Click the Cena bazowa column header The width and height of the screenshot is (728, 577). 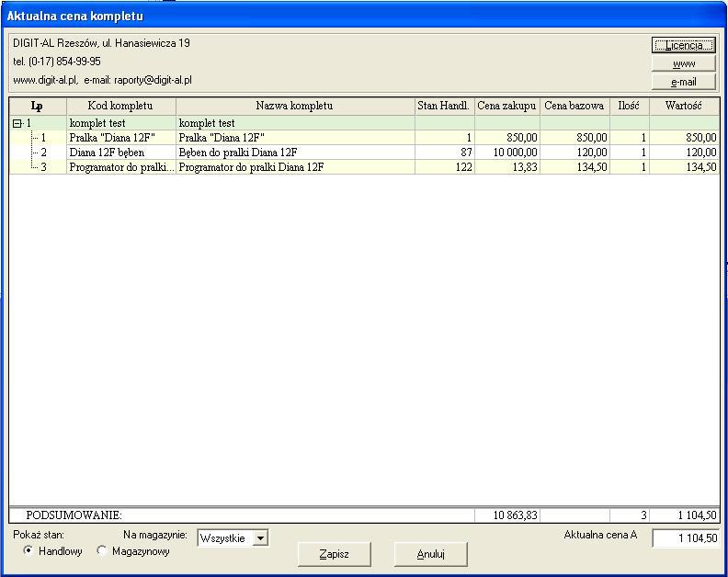574,106
